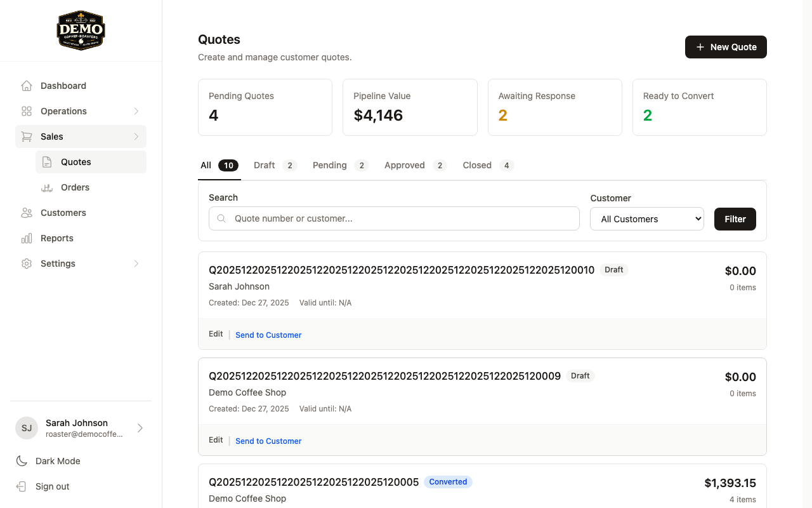Switch to the Closed tab
812x508 pixels.
[477, 165]
